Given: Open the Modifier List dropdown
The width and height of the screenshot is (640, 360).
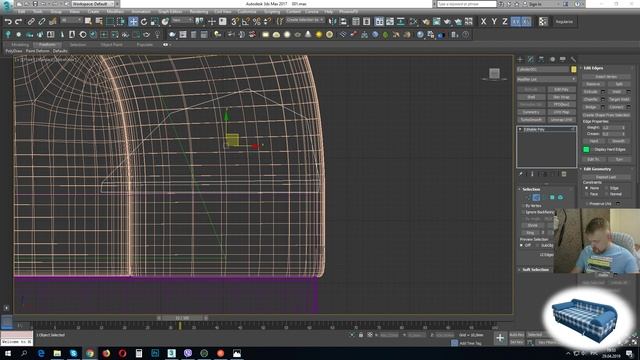Looking at the screenshot, I should [x=547, y=79].
